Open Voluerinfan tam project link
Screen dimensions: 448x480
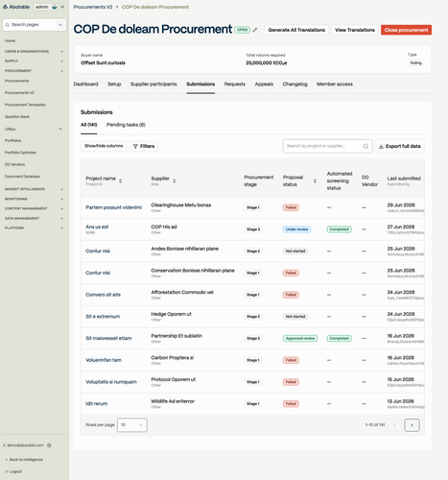pyautogui.click(x=104, y=360)
